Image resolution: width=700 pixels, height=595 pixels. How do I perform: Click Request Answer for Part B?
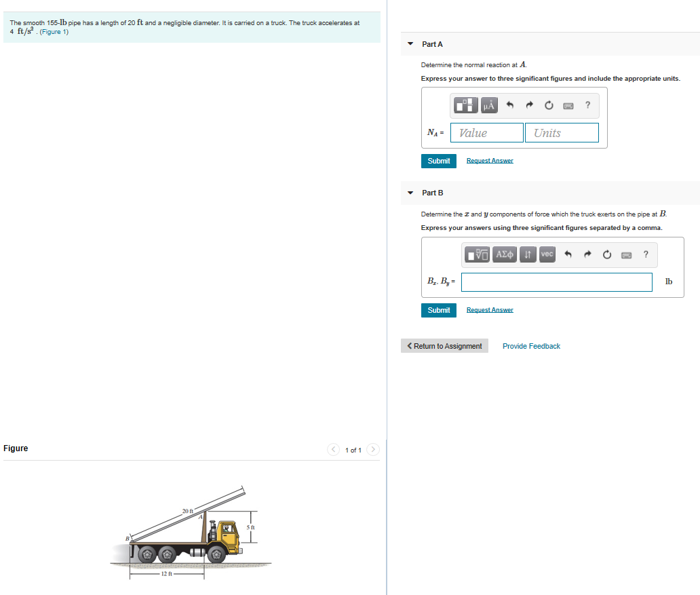point(490,309)
